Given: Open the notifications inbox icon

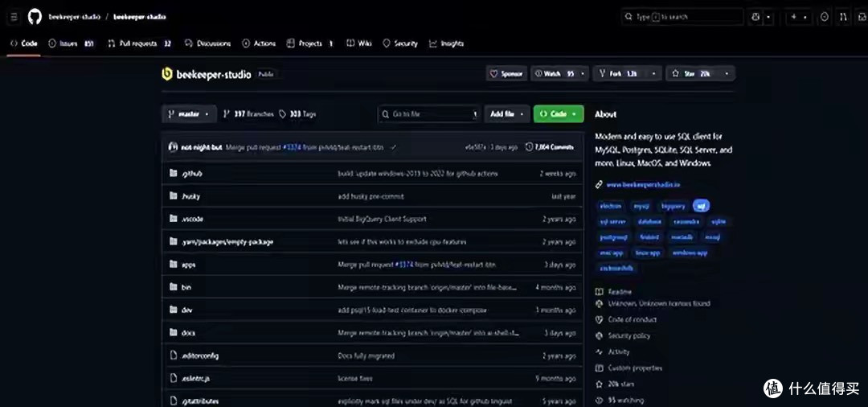Looking at the screenshot, I should coord(860,17).
